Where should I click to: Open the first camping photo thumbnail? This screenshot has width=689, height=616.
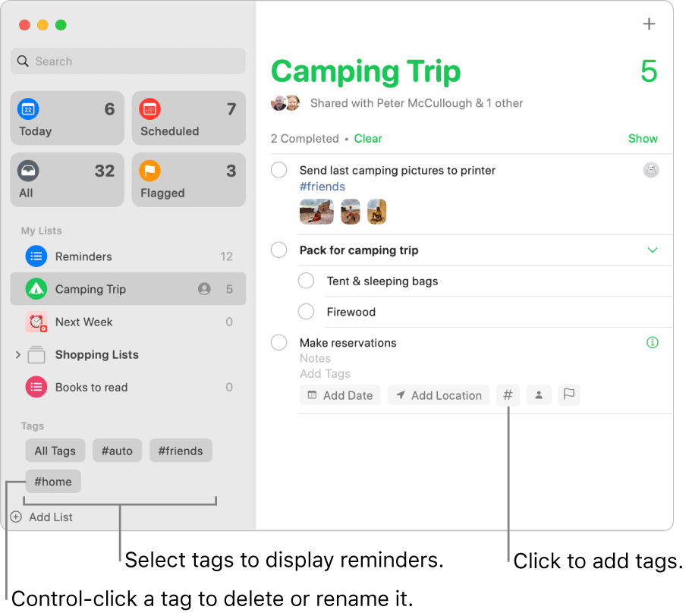click(316, 212)
